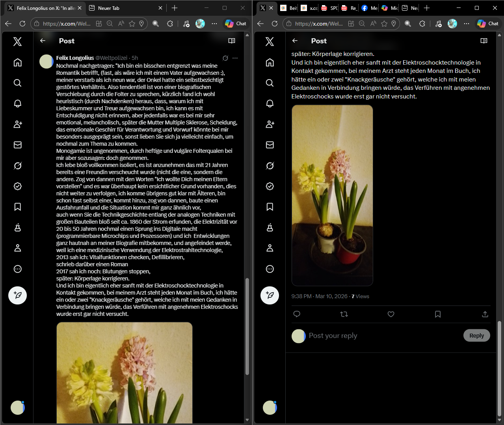Open Messages envelope in left window sidebar
The width and height of the screenshot is (504, 425).
tap(18, 145)
